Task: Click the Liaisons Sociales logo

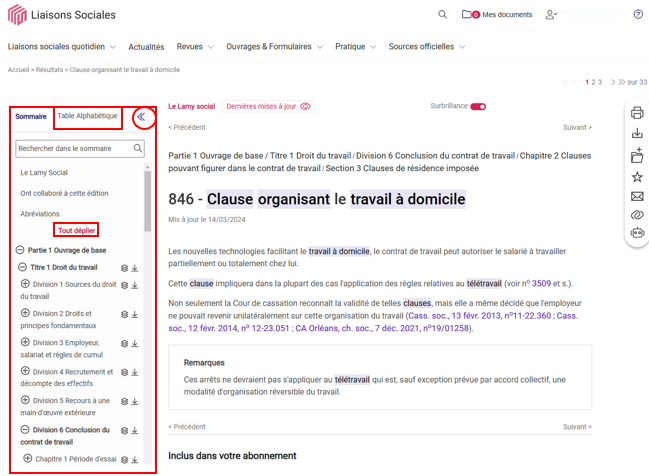Action: (62, 15)
